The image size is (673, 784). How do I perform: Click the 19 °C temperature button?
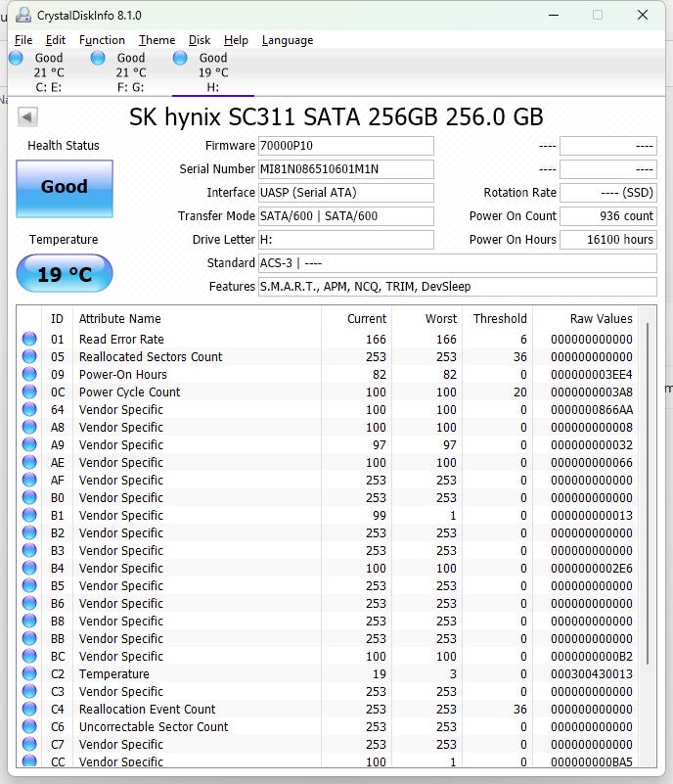pyautogui.click(x=65, y=274)
